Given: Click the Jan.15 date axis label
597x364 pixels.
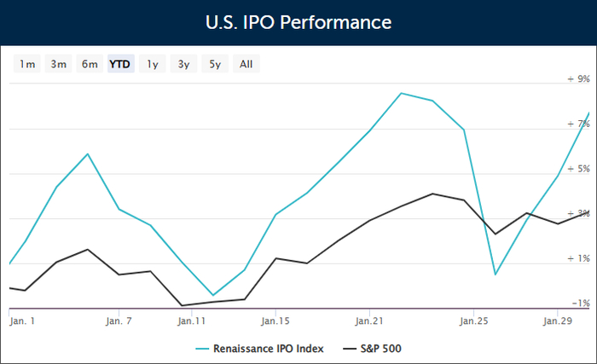Looking at the screenshot, I should tap(275, 321).
